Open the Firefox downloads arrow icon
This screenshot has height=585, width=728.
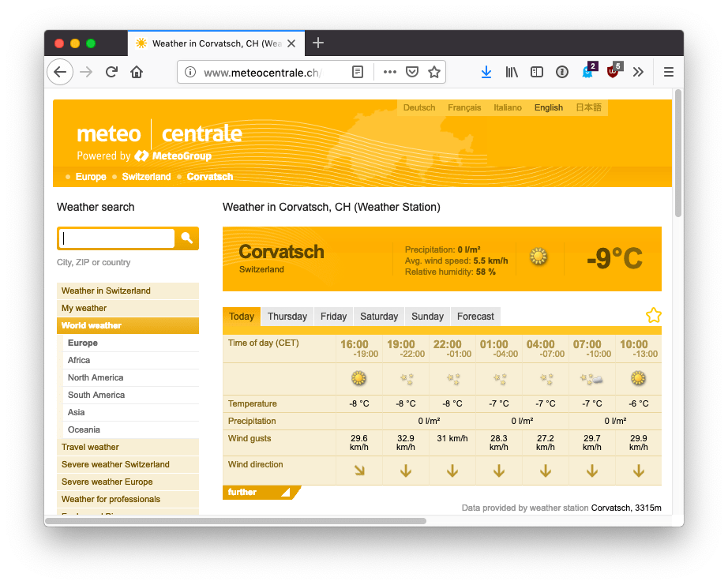(486, 72)
